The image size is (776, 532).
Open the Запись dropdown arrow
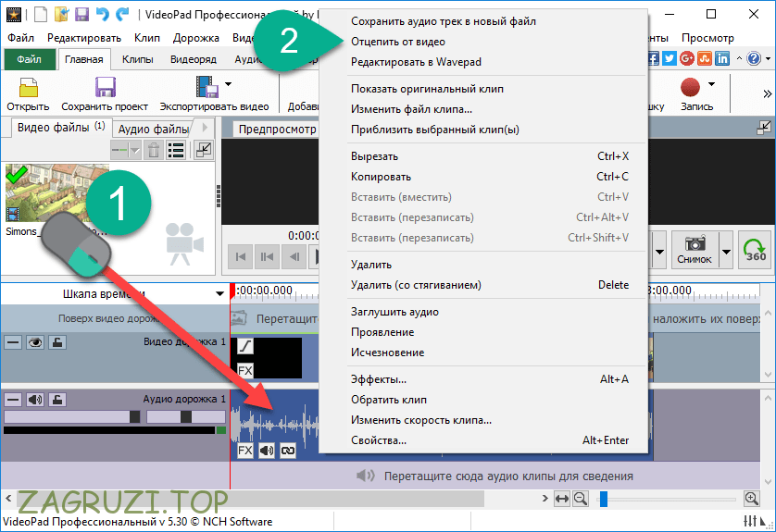pos(712,84)
